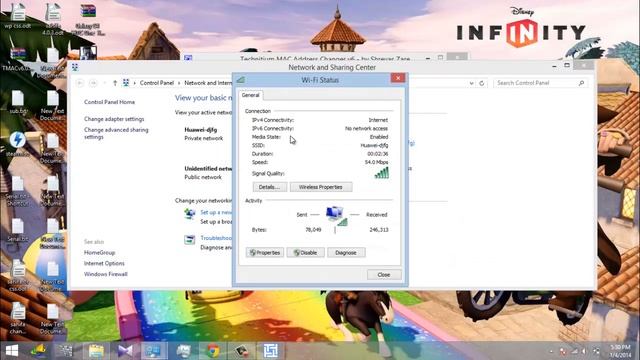Expand the address bar history dropdown
The height and width of the screenshot is (360, 640).
[471, 83]
